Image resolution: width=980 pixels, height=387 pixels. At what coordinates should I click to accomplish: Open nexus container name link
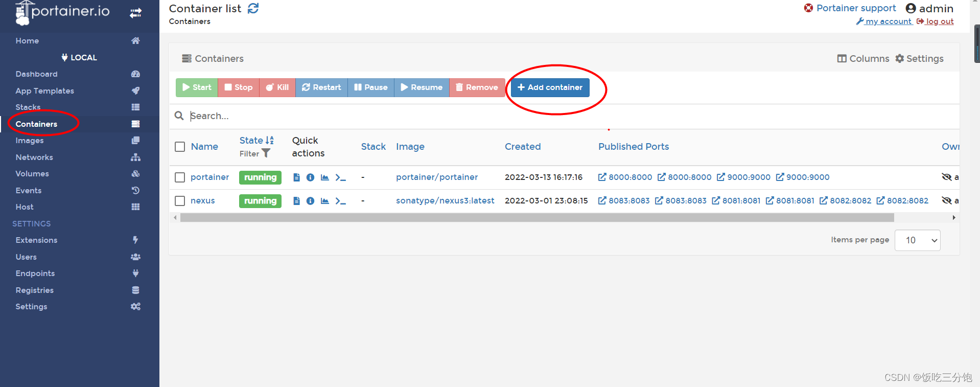pyautogui.click(x=202, y=201)
